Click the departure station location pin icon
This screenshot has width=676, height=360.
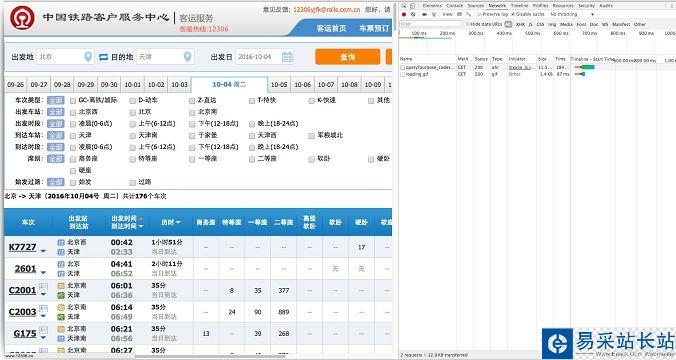88,57
